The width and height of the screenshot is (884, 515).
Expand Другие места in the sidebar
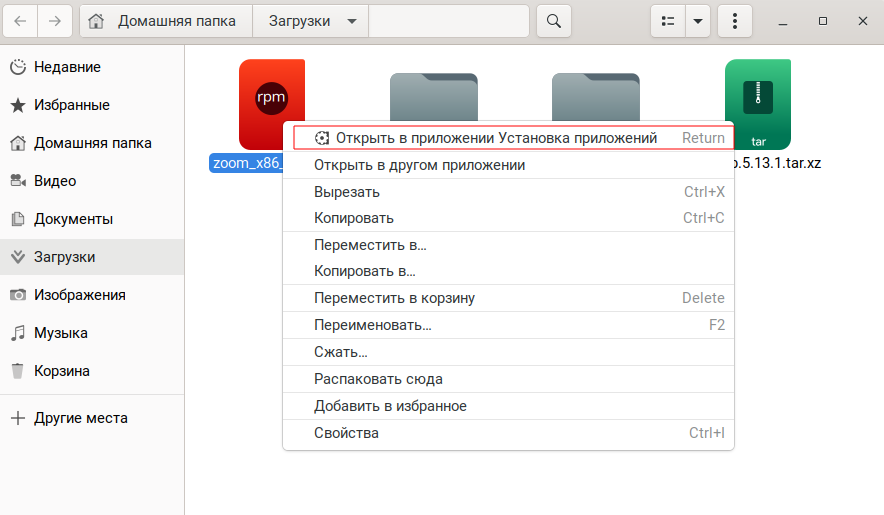80,418
